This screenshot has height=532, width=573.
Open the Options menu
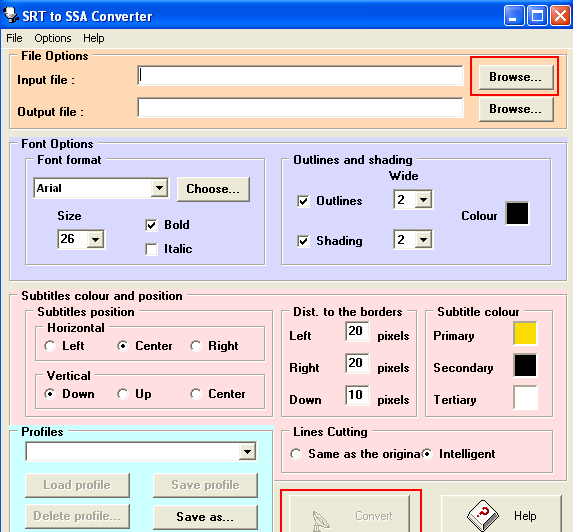pyautogui.click(x=53, y=38)
